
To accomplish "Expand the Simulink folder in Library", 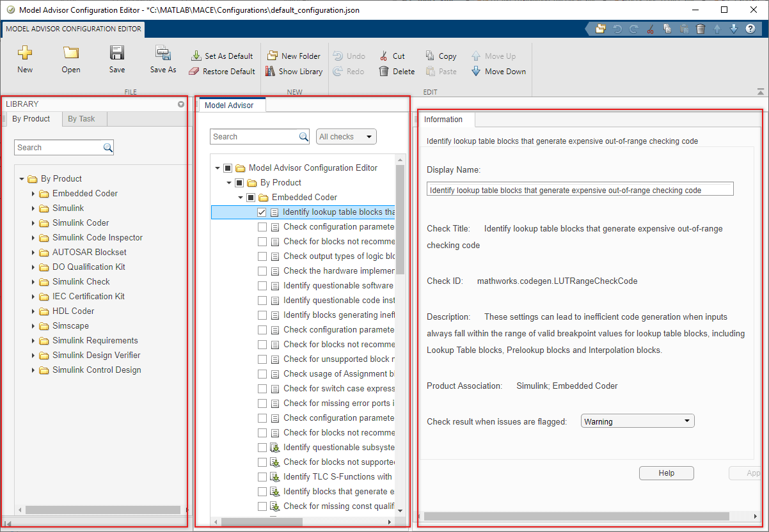I will 33,208.
